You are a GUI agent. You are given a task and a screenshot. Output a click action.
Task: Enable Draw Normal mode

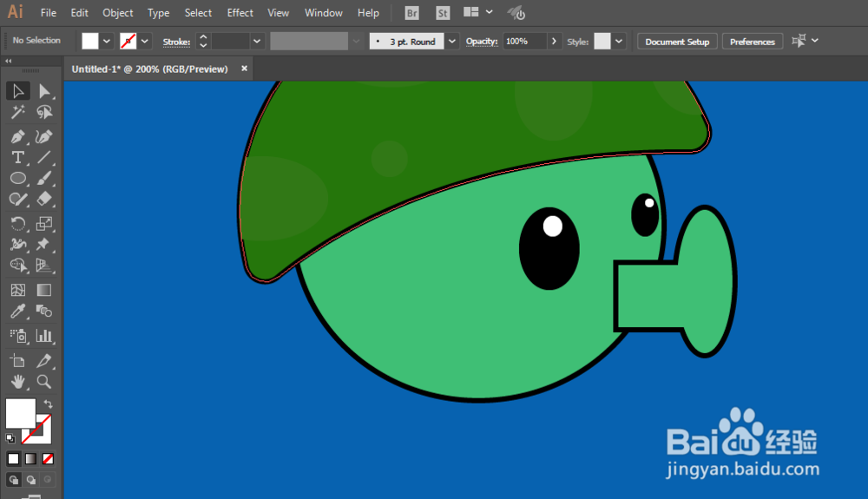click(14, 480)
